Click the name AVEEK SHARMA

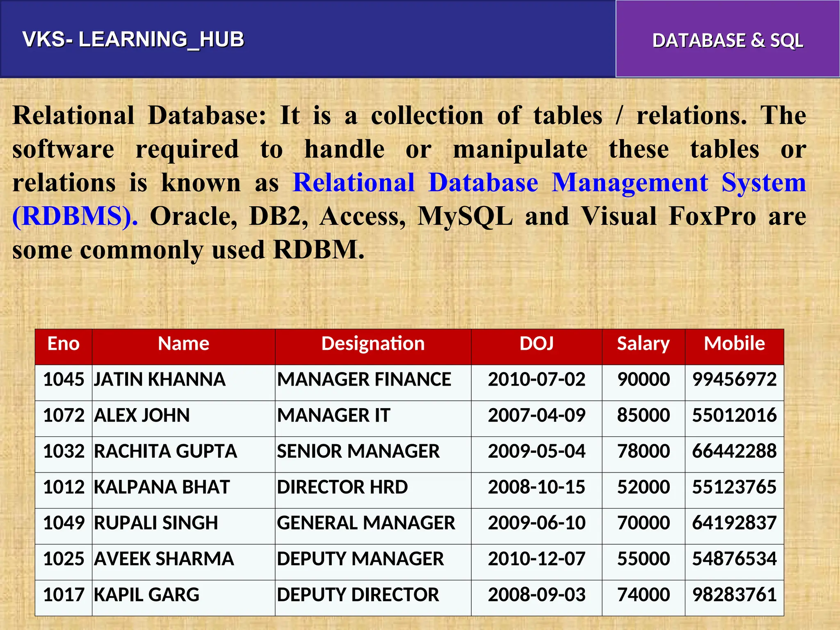click(164, 559)
